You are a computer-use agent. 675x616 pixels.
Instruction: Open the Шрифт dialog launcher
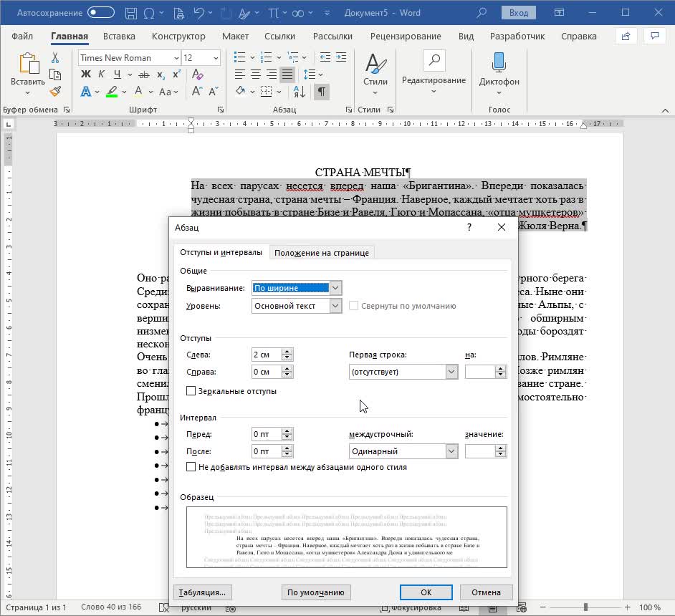221,110
